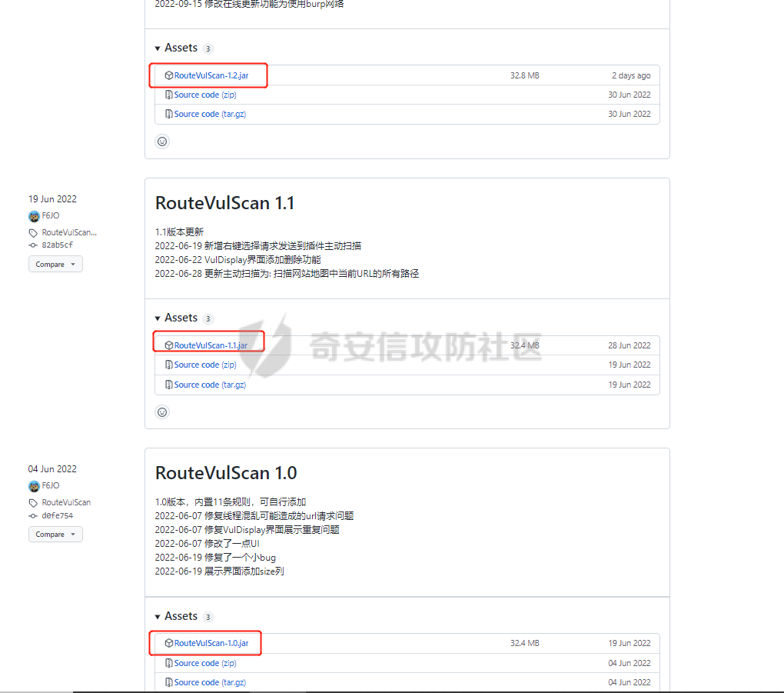Open Source code (zip) in RouteVulScan 1.0 assets
Image resolution: width=784 pixels, height=693 pixels.
click(x=205, y=663)
